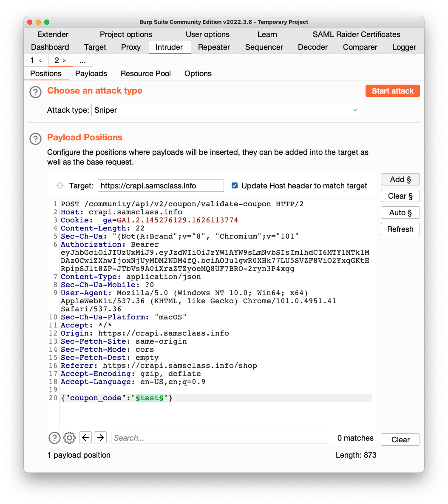
Task: Click the Origin header line
Action: 145,333
